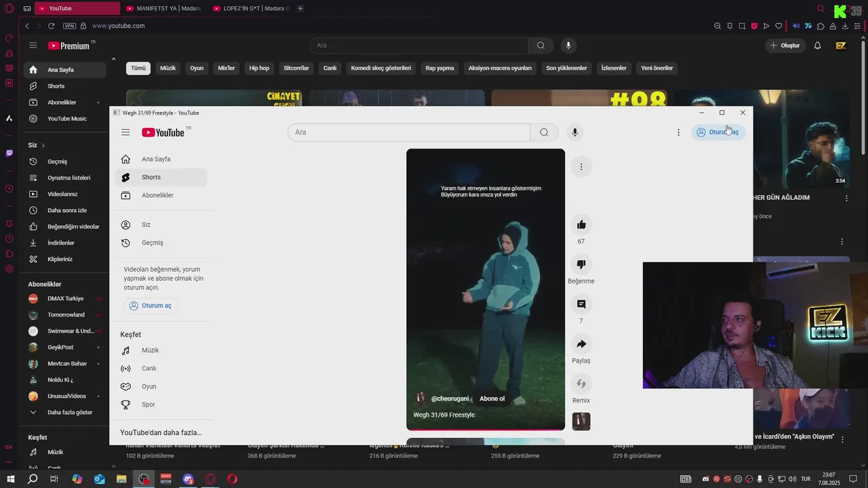868x488 pixels.
Task: Reload the page in main browser
Action: [51, 26]
